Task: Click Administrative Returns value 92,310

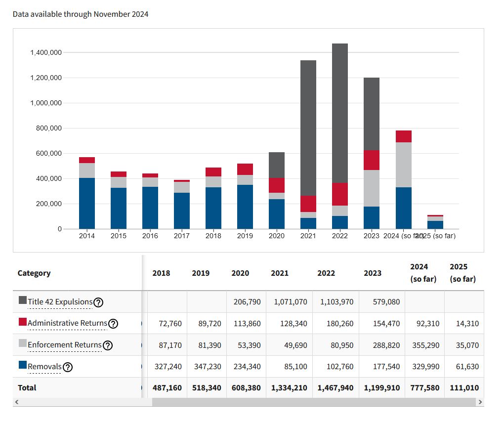Action: pos(428,323)
